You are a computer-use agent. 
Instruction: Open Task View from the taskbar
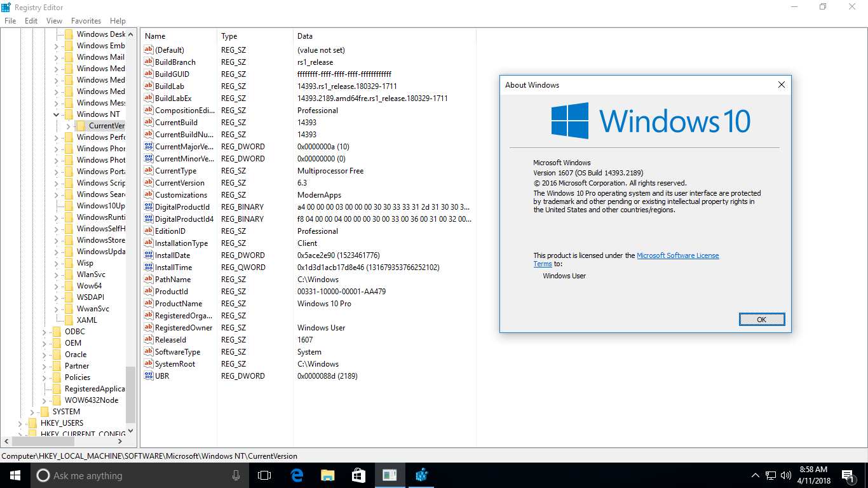tap(264, 475)
